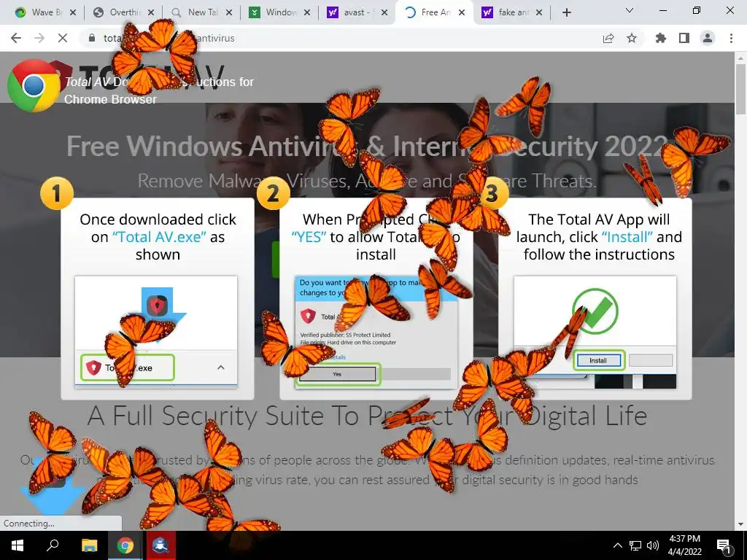Open the Chrome three-dot menu
Image resolution: width=747 pixels, height=560 pixels.
click(731, 38)
